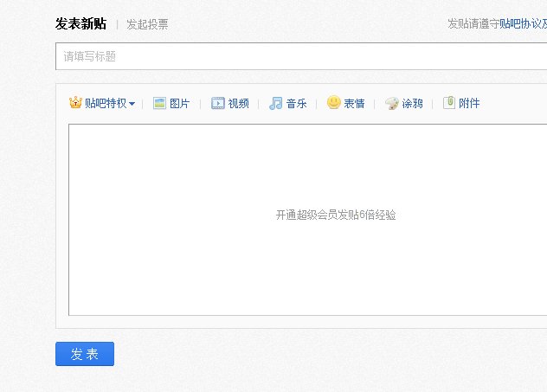Open the 涂鸦 paint palette icon
547x392 pixels.
pos(392,103)
